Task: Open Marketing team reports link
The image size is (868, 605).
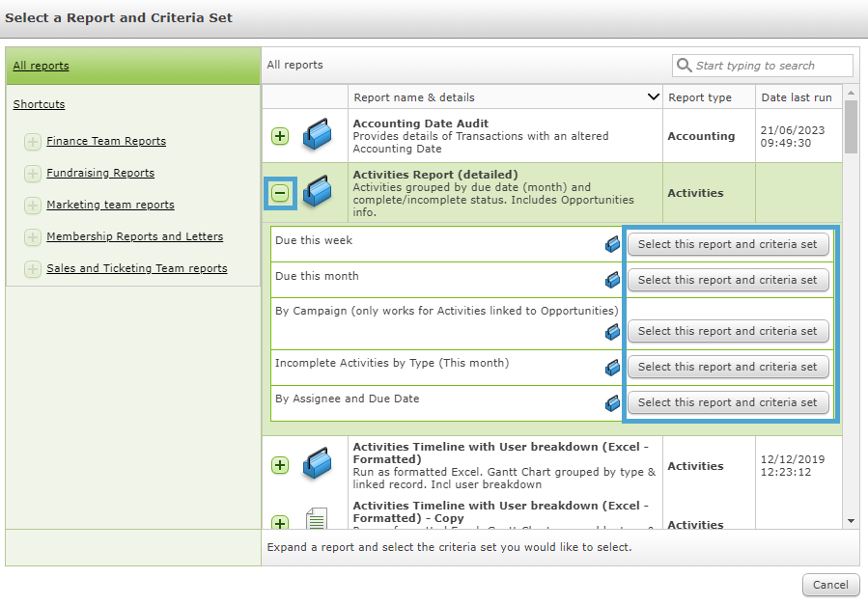Action: click(110, 205)
